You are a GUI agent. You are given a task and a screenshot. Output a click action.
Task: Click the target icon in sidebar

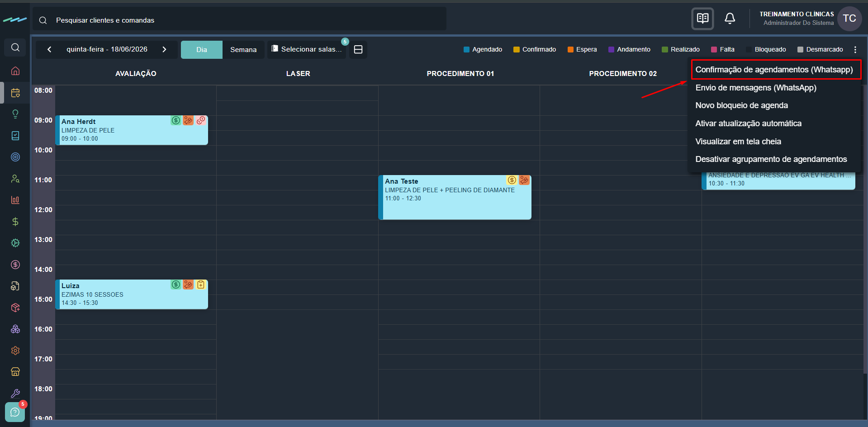[x=15, y=157]
